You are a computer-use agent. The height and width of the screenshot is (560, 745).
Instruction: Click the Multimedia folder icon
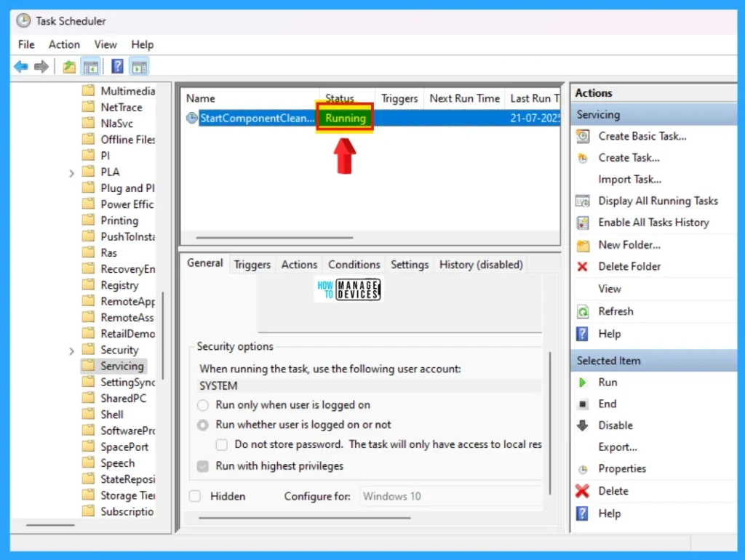tap(88, 91)
